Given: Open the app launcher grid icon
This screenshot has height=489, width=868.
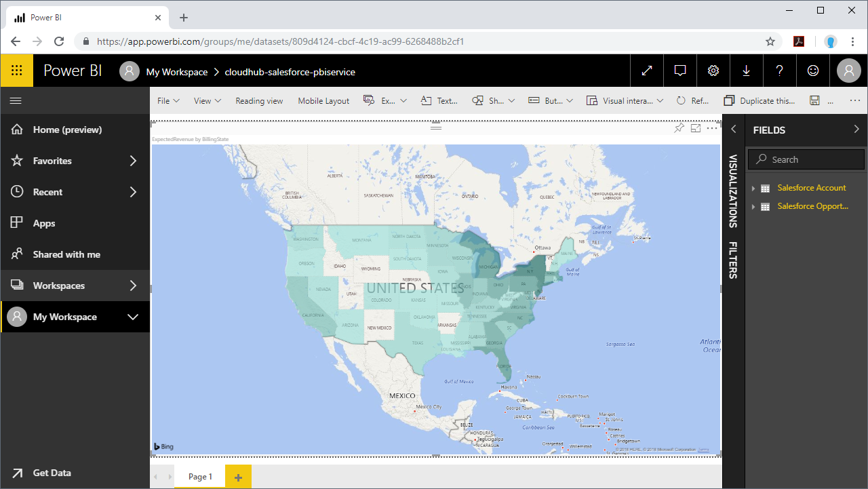Looking at the screenshot, I should (17, 71).
